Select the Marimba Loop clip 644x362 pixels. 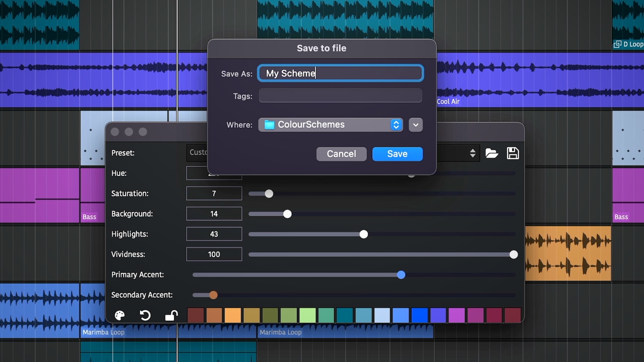103,332
